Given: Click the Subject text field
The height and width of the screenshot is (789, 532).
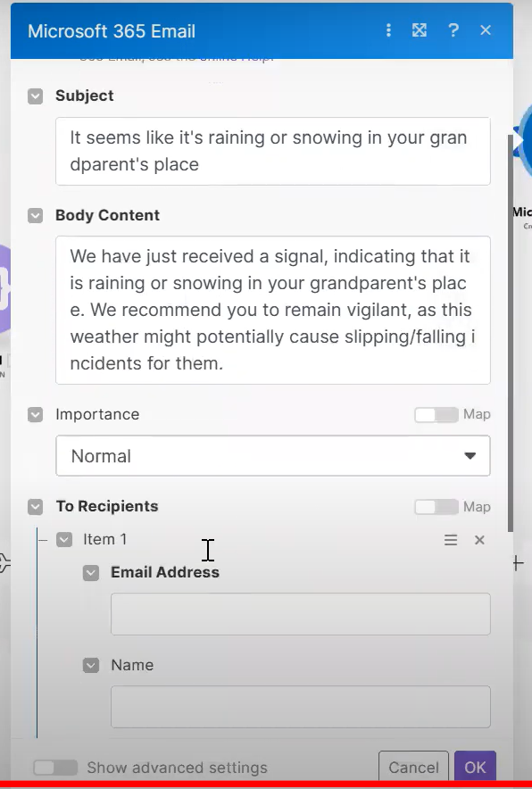Looking at the screenshot, I should pos(273,151).
